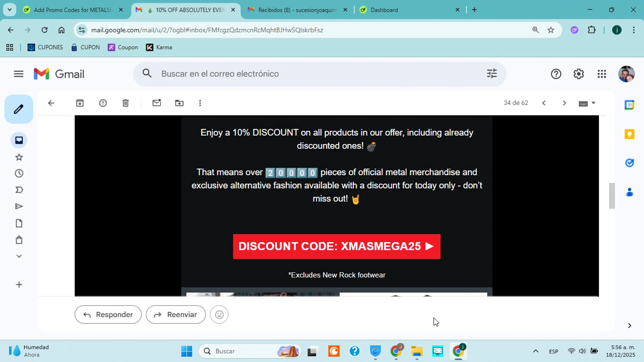Go to browser home page

(61, 30)
